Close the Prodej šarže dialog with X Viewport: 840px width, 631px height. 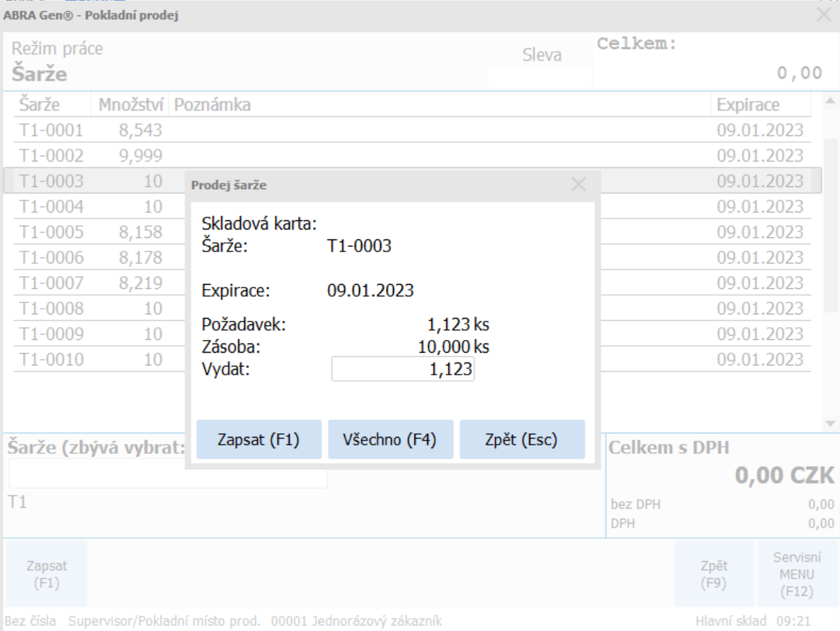tap(579, 186)
